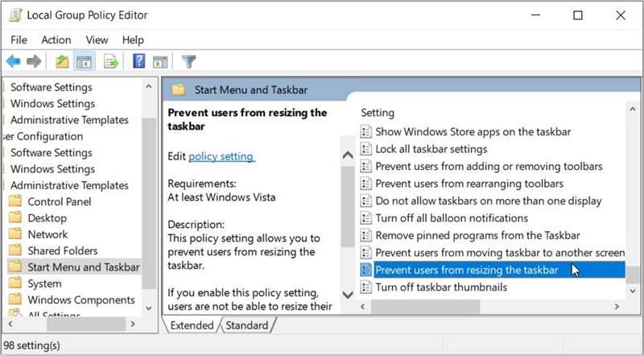Open the File menu
This screenshot has width=644, height=356.
[x=19, y=39]
